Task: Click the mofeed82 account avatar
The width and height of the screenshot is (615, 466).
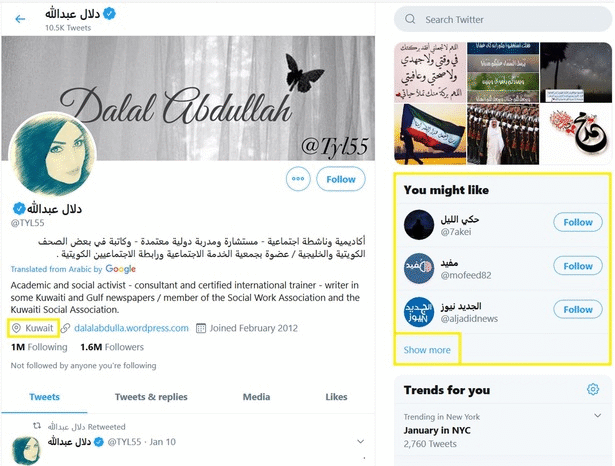Action: point(419,268)
